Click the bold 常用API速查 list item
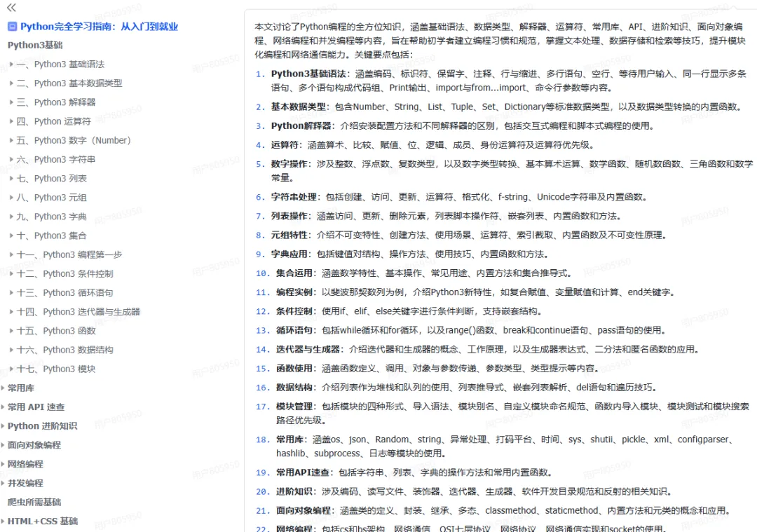Image resolution: width=757 pixels, height=532 pixels. click(303, 472)
